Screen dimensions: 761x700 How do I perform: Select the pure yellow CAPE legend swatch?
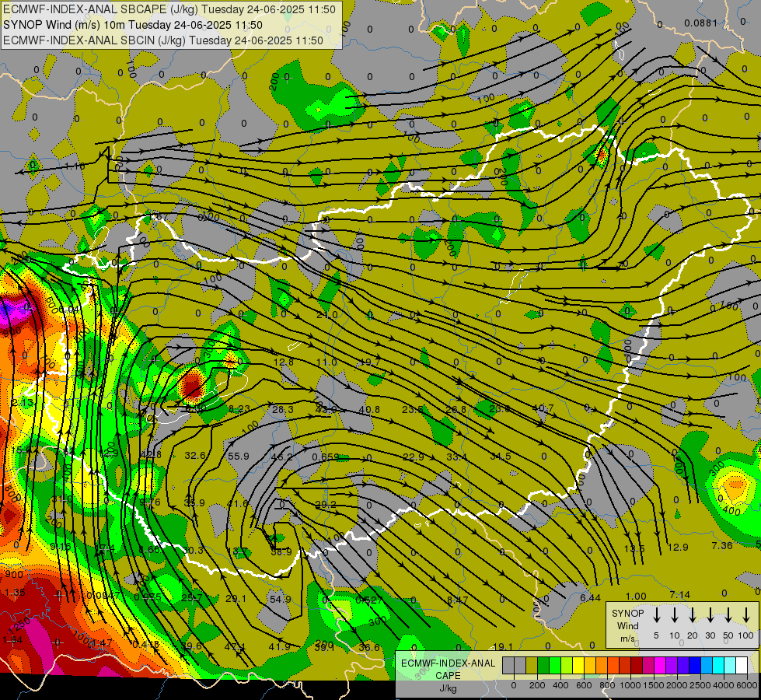tap(578, 665)
